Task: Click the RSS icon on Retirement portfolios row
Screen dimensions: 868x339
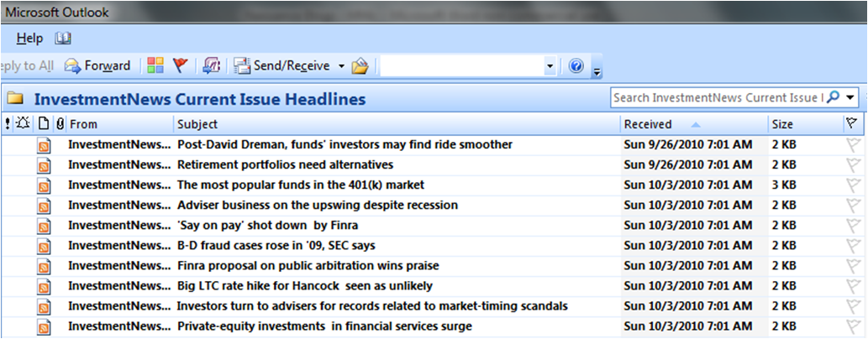Action: click(45, 165)
